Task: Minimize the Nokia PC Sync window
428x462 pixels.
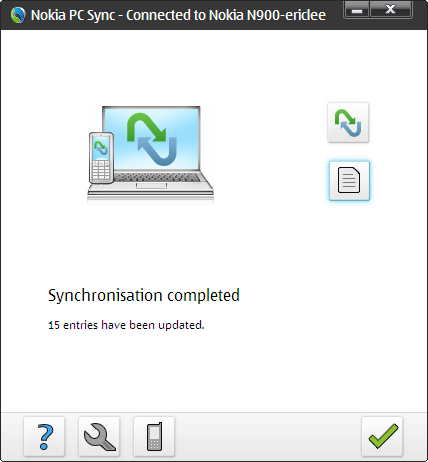Action: pyautogui.click(x=357, y=10)
